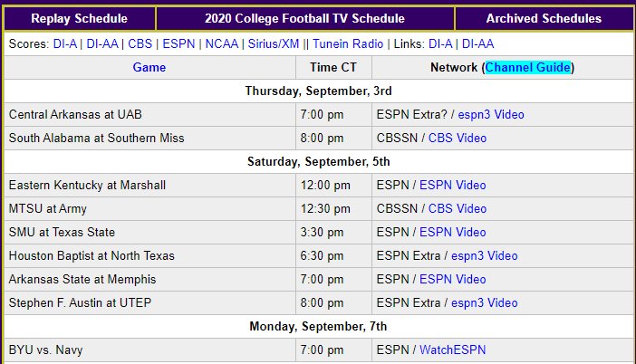Open Sirius/XM radio link
The width and height of the screenshot is (636, 364).
click(x=274, y=43)
